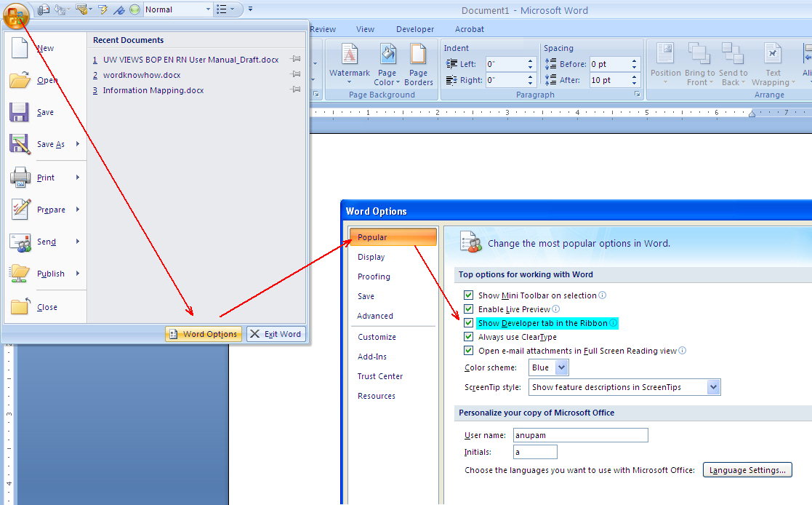Click the Send to Back button

pos(733,64)
